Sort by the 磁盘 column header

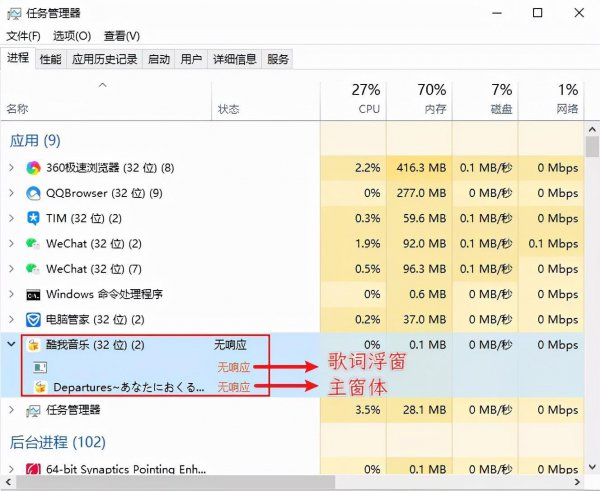tap(485, 101)
